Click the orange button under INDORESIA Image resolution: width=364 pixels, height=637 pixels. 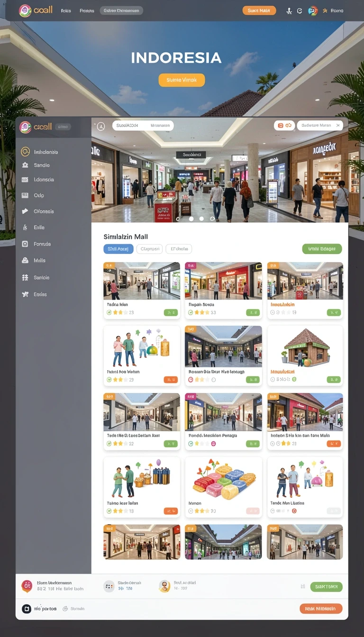(182, 80)
